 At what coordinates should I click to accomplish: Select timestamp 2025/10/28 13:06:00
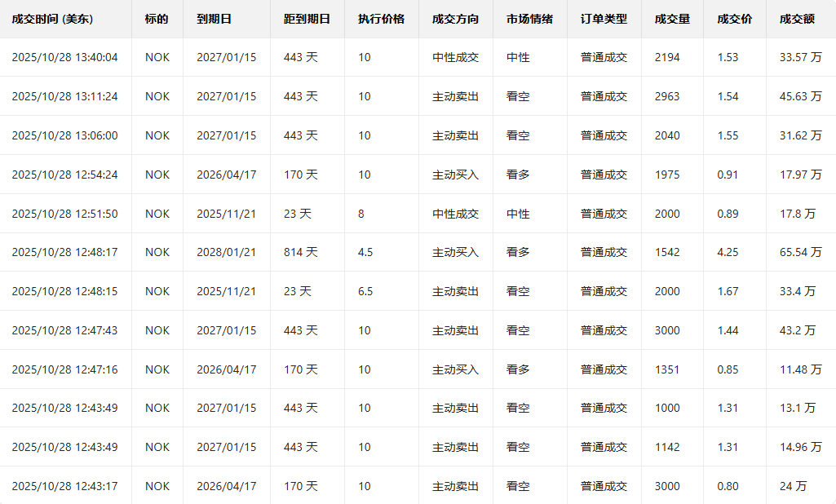click(x=64, y=135)
